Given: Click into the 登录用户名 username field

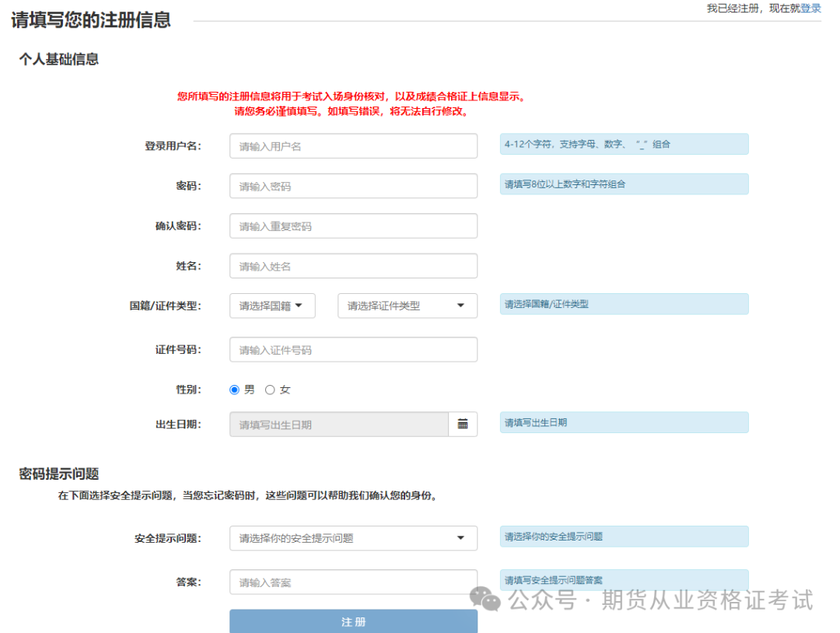Looking at the screenshot, I should point(353,145).
